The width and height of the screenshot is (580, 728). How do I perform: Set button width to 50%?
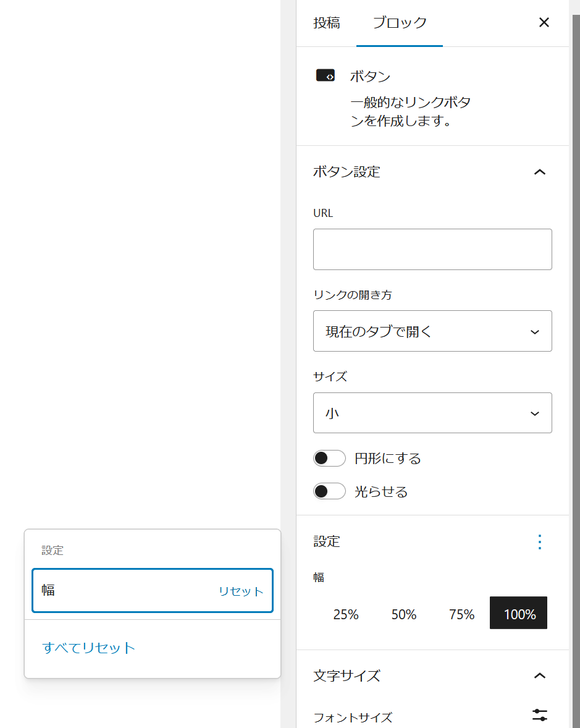(x=404, y=614)
